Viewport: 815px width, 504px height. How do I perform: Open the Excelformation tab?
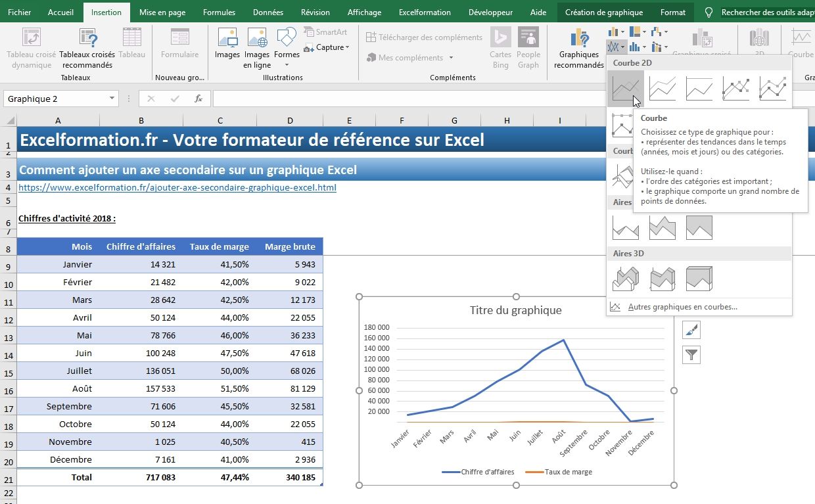point(425,12)
